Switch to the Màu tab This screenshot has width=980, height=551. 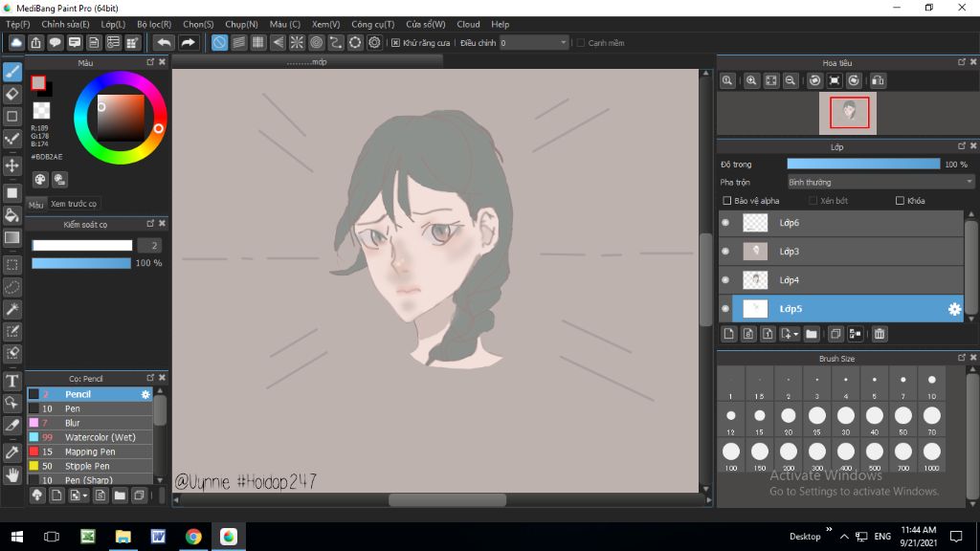tap(36, 205)
